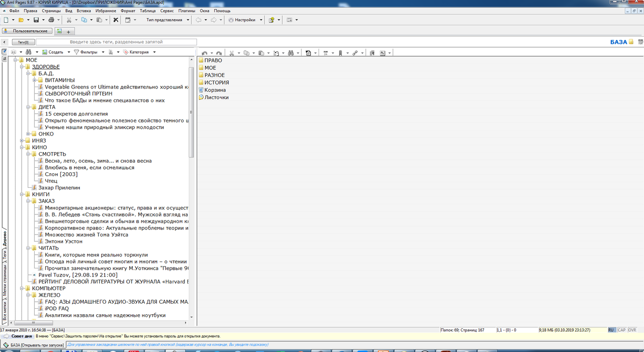Click the Пользовательские button
The image size is (644, 352).
(x=27, y=31)
